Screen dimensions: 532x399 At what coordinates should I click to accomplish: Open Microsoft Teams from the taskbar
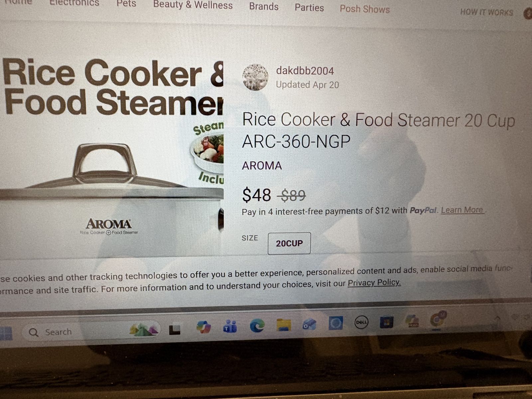(x=230, y=326)
